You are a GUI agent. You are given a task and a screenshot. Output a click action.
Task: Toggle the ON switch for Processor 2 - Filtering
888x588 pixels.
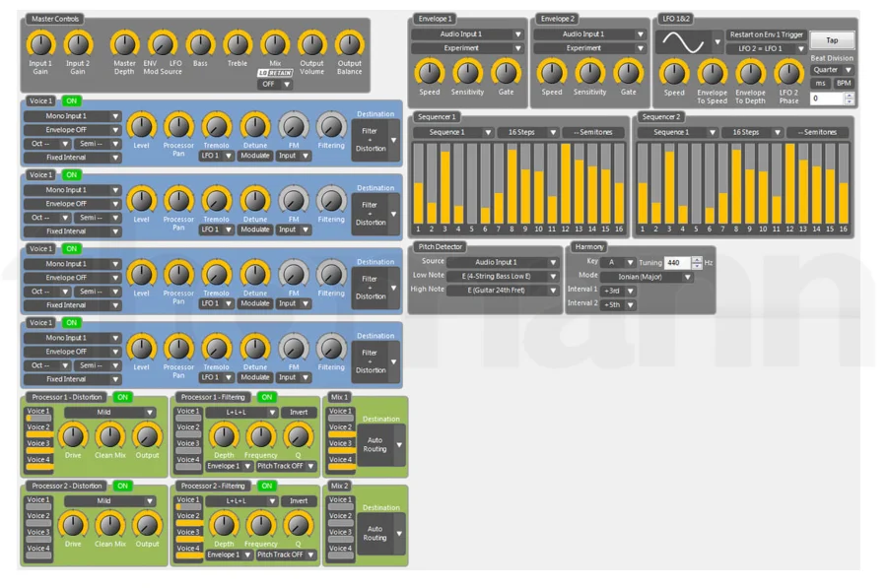point(267,486)
